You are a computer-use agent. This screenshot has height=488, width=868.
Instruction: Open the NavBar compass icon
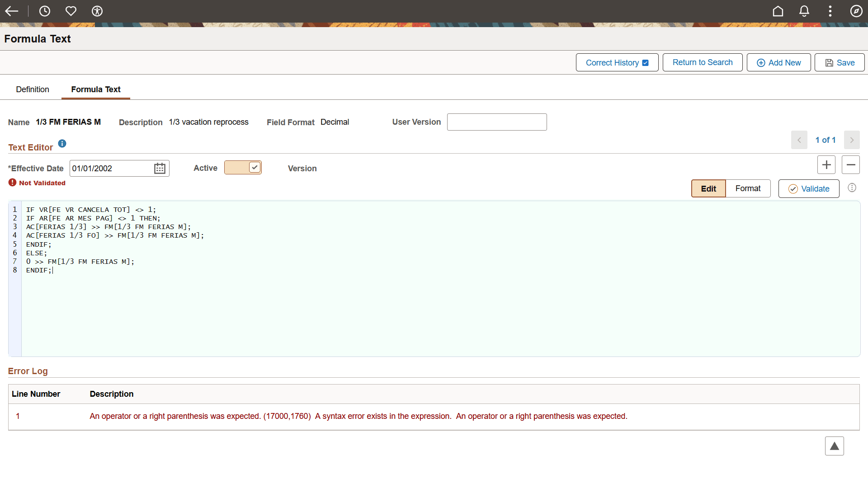856,11
